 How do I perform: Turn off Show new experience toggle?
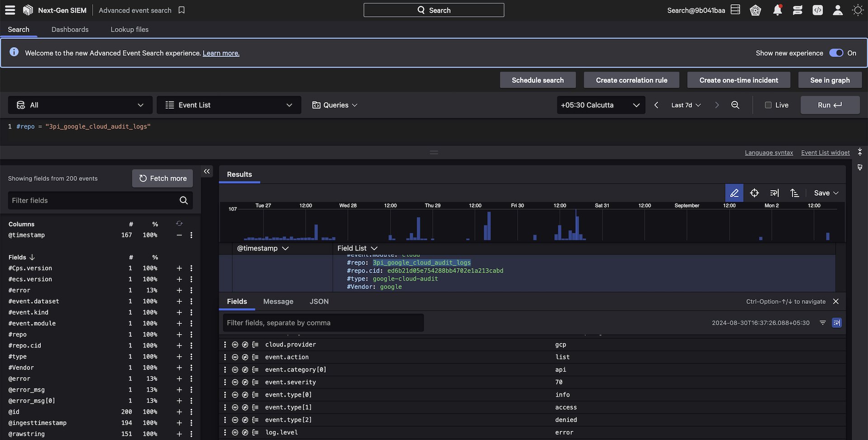(x=836, y=53)
